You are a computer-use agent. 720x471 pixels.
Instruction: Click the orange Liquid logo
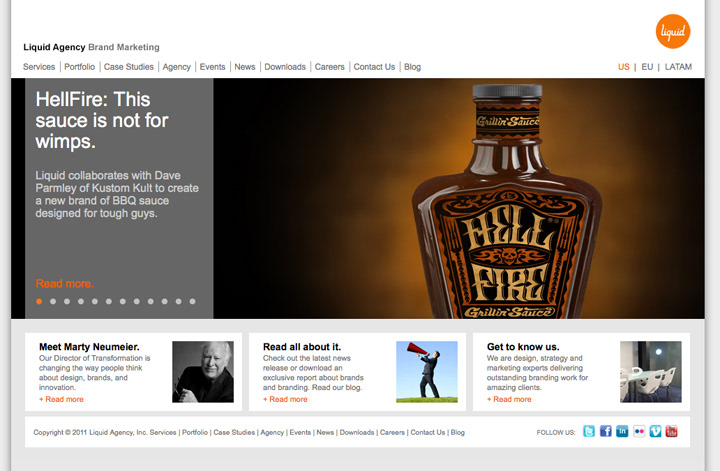(673, 31)
